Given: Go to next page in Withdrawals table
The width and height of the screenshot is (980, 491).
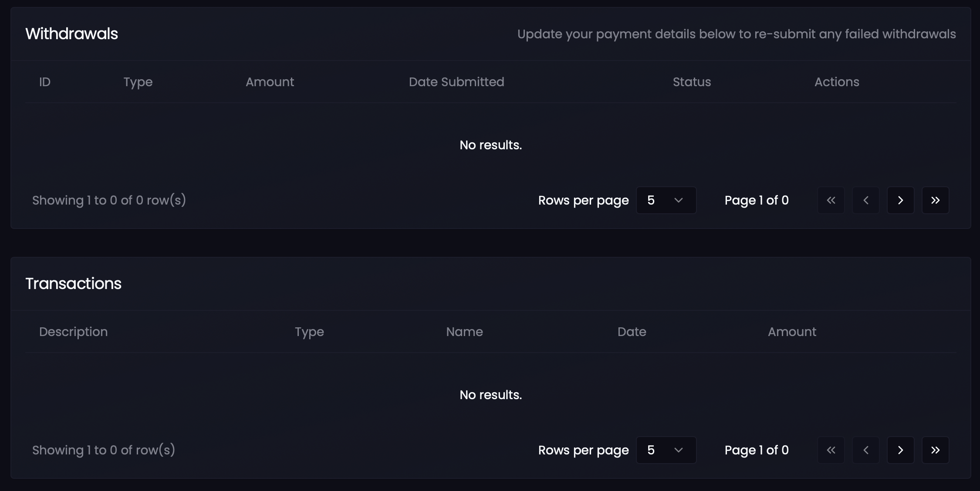Looking at the screenshot, I should [x=900, y=200].
